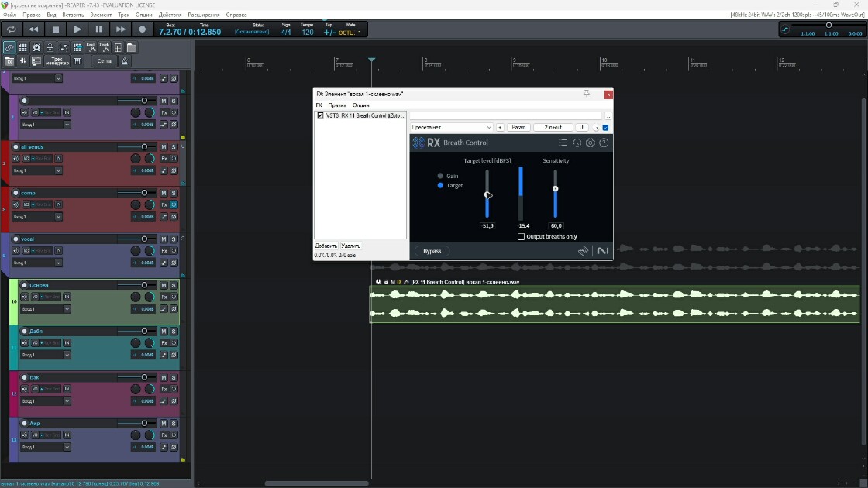The width and height of the screenshot is (868, 488).
Task: Click the rewind transport button
Action: (x=33, y=29)
